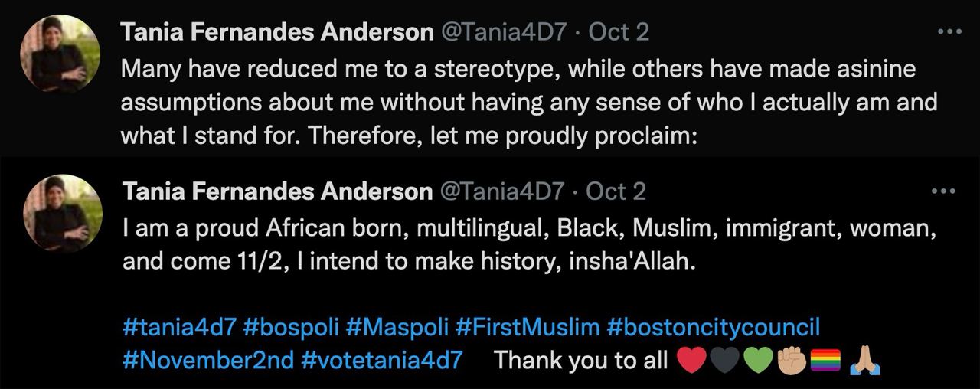This screenshot has width=980, height=389.
Task: Open the #votetania4d7 hashtag
Action: tap(382, 360)
